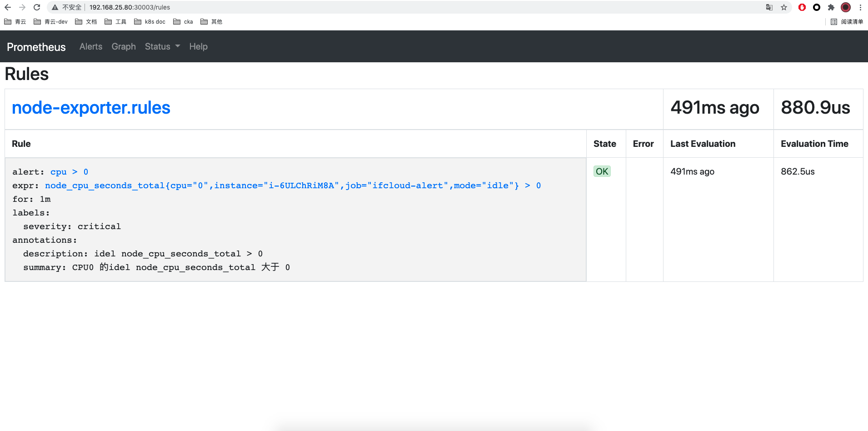Switch to the Graph page
This screenshot has height=431, width=868.
[x=124, y=46]
